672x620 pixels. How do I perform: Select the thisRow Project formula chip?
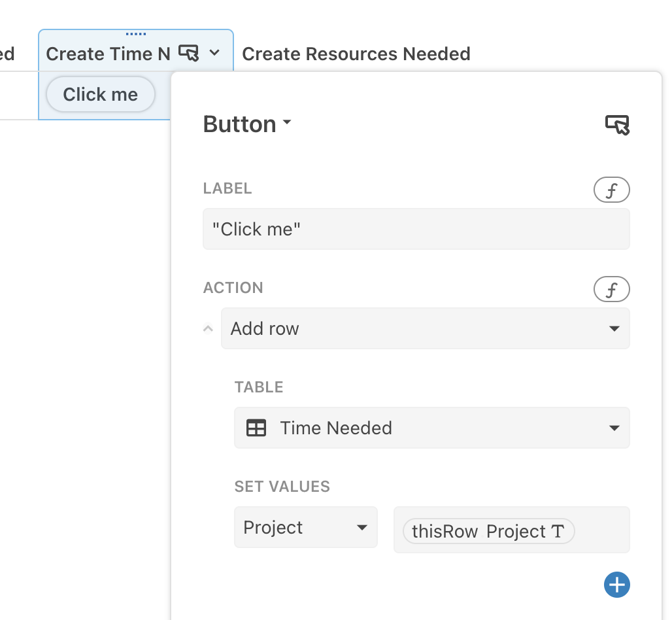tap(480, 531)
